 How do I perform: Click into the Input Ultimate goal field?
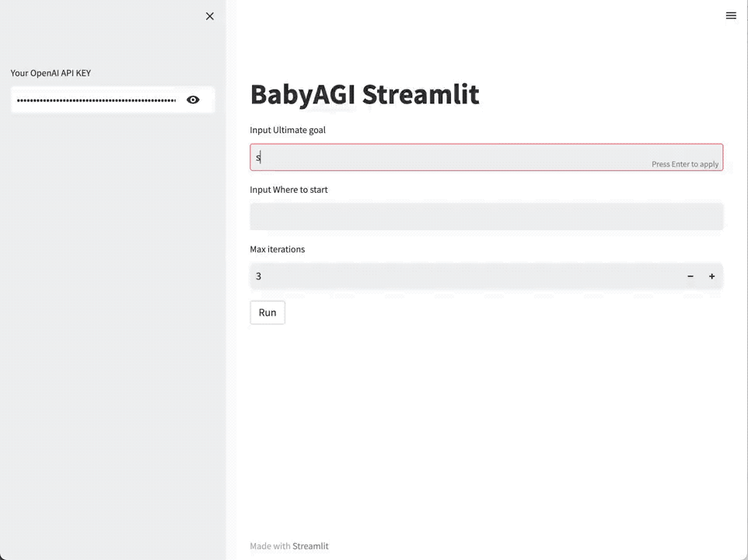pyautogui.click(x=451, y=157)
